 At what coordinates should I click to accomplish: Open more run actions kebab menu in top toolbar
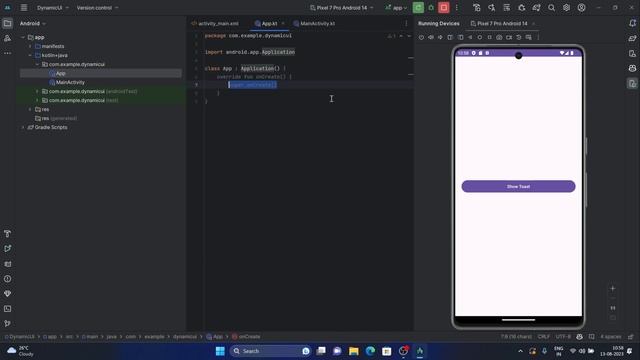click(x=457, y=8)
